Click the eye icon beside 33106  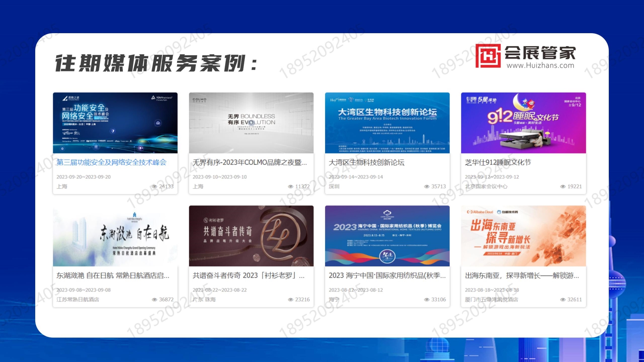pyautogui.click(x=427, y=300)
